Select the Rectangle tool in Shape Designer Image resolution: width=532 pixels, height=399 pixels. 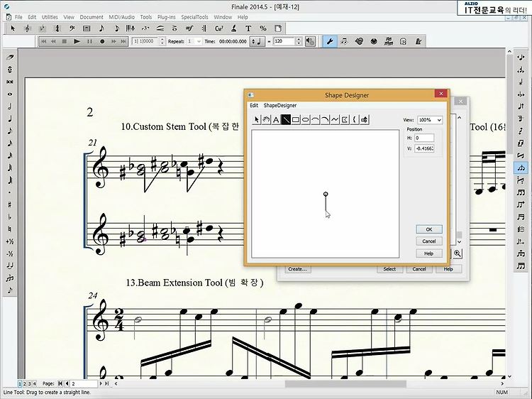[296, 119]
